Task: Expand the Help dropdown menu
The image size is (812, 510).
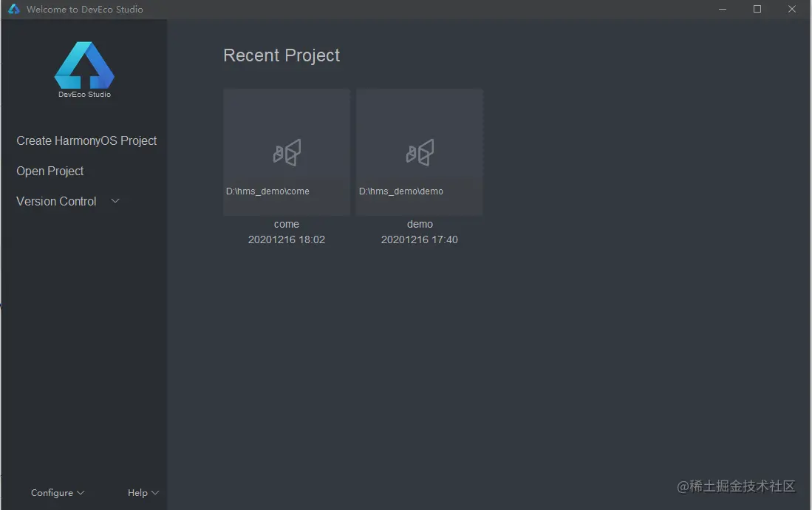Action: (143, 493)
